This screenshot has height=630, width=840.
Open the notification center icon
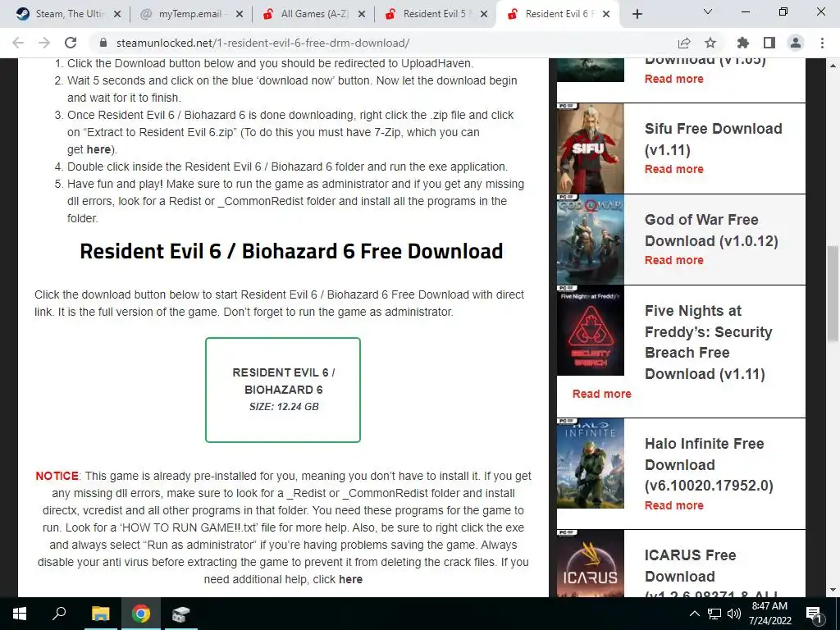tap(815, 614)
